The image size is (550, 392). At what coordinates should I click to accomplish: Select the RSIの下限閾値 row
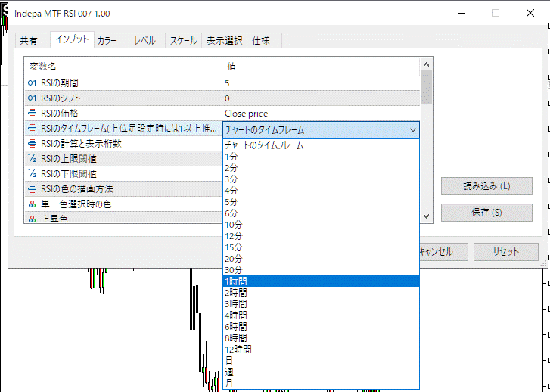[123, 174]
